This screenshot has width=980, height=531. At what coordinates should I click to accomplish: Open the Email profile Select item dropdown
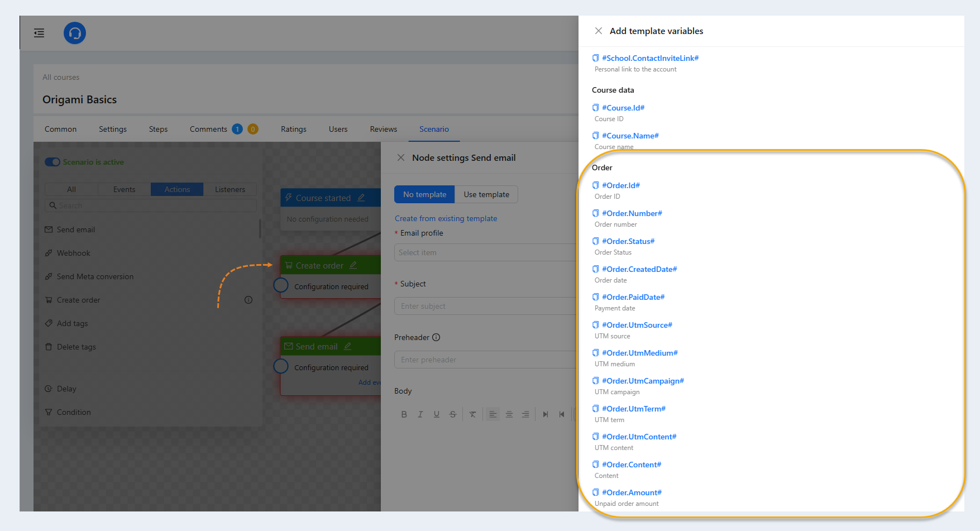point(485,252)
